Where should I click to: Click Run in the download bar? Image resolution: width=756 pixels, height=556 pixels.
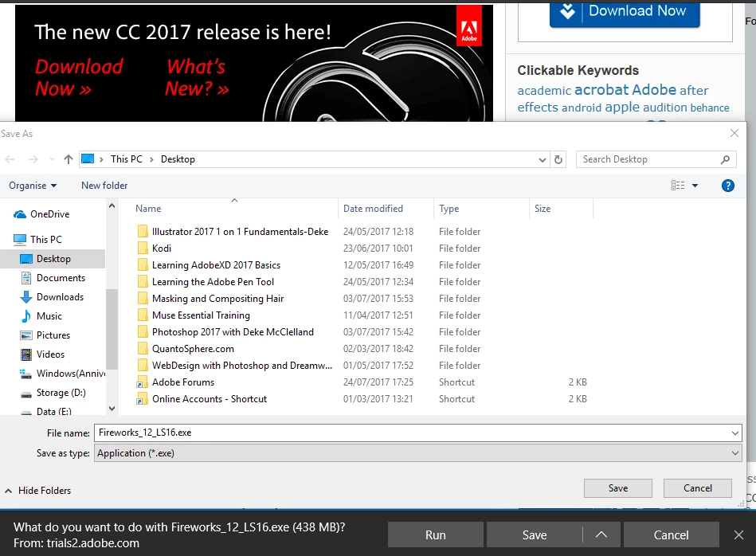pyautogui.click(x=436, y=534)
